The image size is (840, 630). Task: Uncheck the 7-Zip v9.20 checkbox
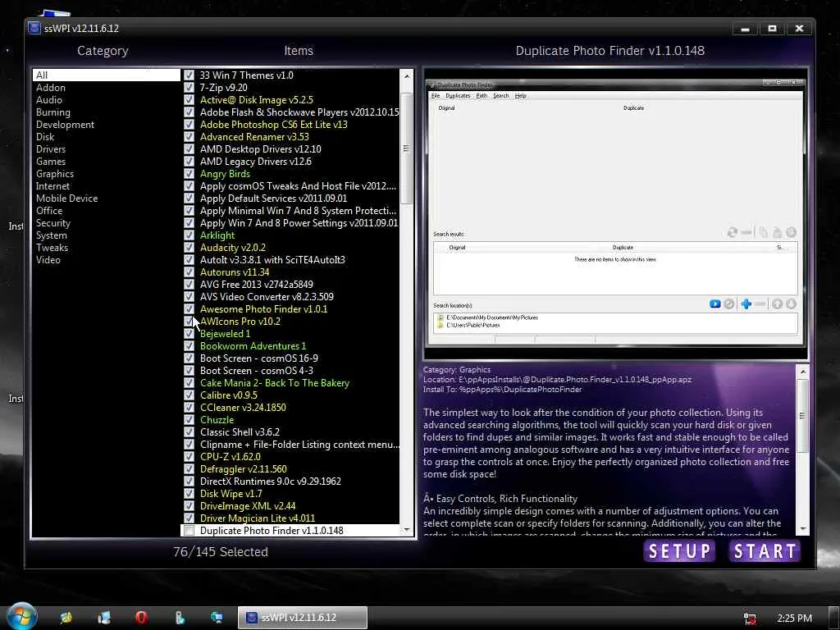[189, 87]
